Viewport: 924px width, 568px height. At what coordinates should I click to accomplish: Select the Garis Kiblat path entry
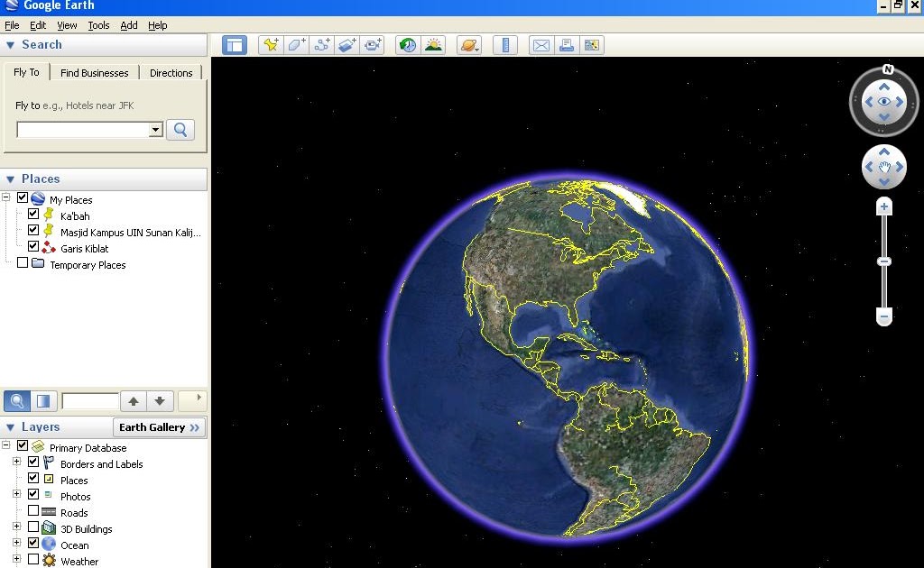(x=84, y=249)
